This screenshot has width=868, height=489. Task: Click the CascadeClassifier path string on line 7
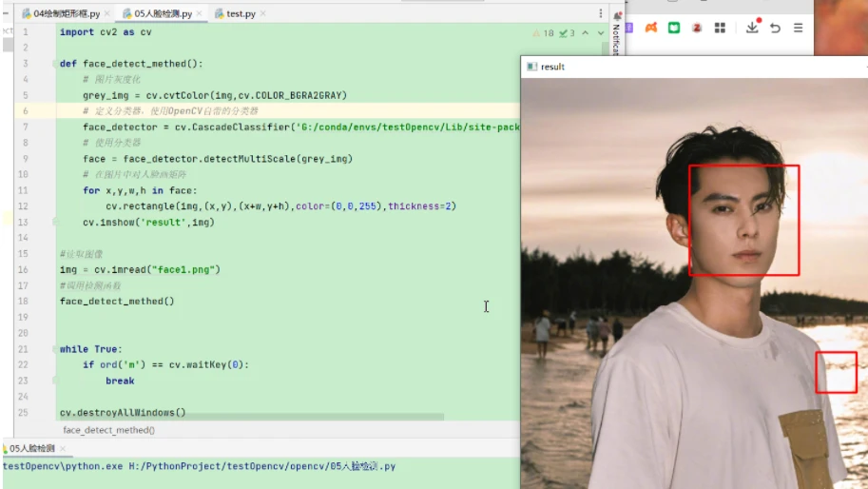(x=407, y=127)
